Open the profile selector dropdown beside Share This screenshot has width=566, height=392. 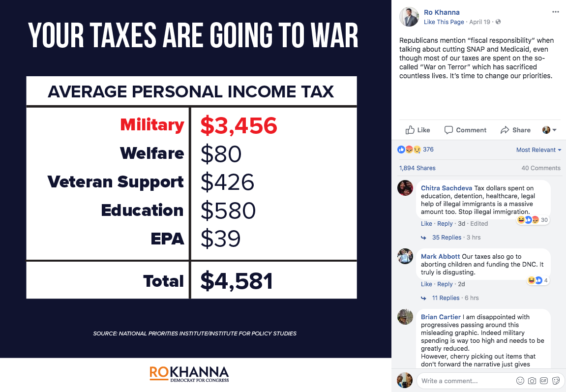pyautogui.click(x=549, y=130)
